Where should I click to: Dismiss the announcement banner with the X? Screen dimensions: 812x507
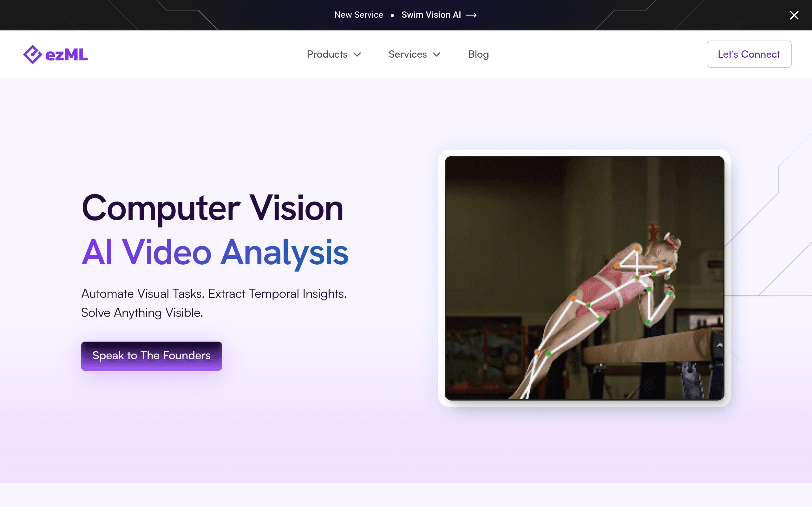pyautogui.click(x=794, y=15)
